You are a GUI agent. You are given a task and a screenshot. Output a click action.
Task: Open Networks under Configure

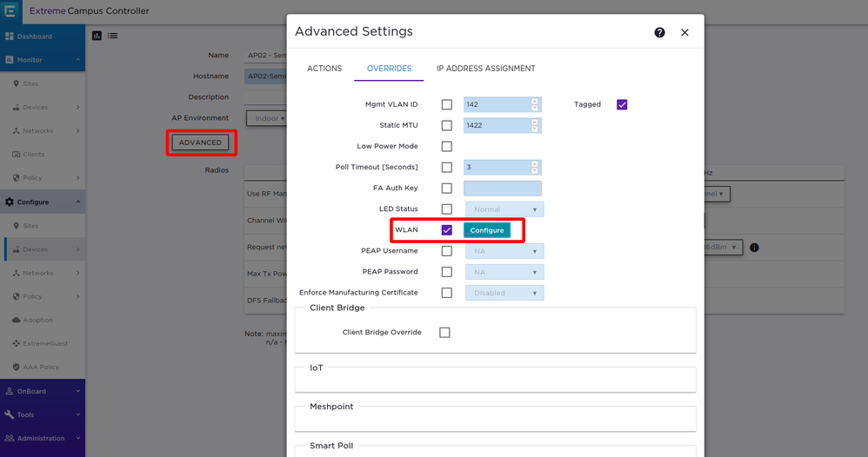[x=43, y=273]
